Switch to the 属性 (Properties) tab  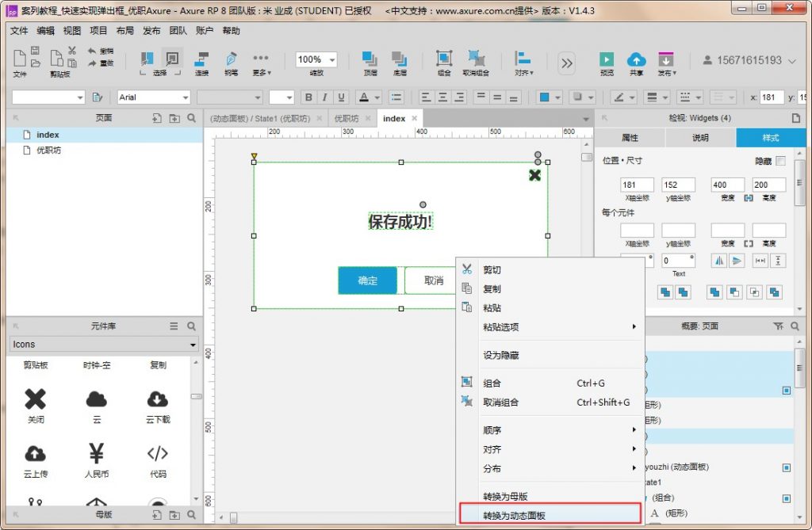point(630,138)
